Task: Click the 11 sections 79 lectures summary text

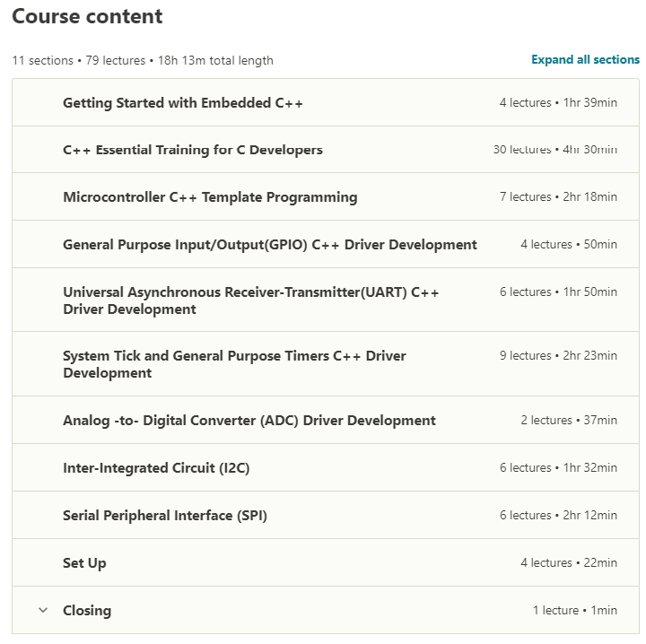Action: [143, 60]
